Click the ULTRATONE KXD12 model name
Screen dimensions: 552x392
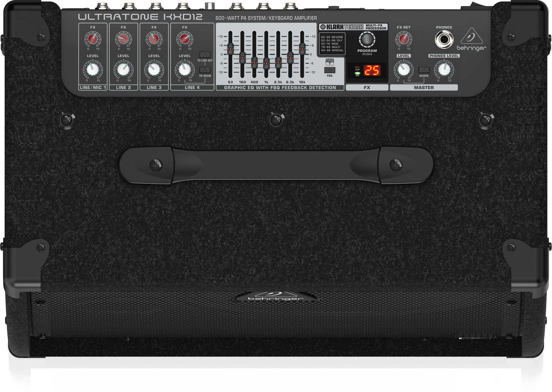[140, 17]
